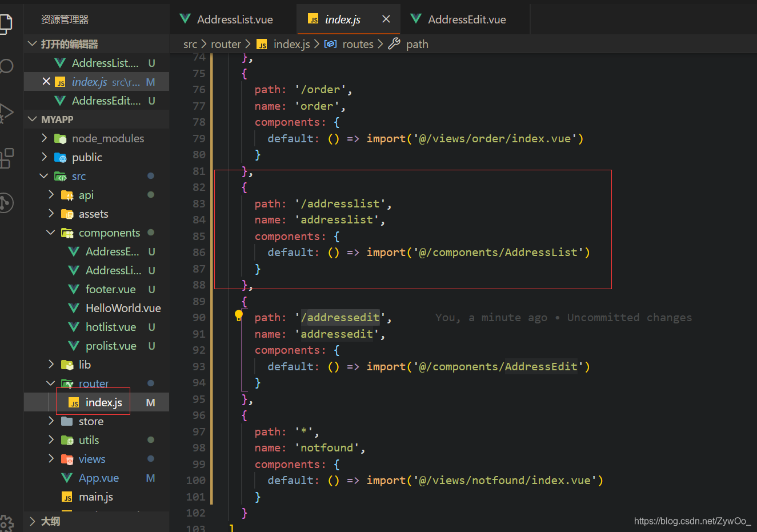
Task: Click the '@/components/AddressEdit' import string
Action: (498, 366)
